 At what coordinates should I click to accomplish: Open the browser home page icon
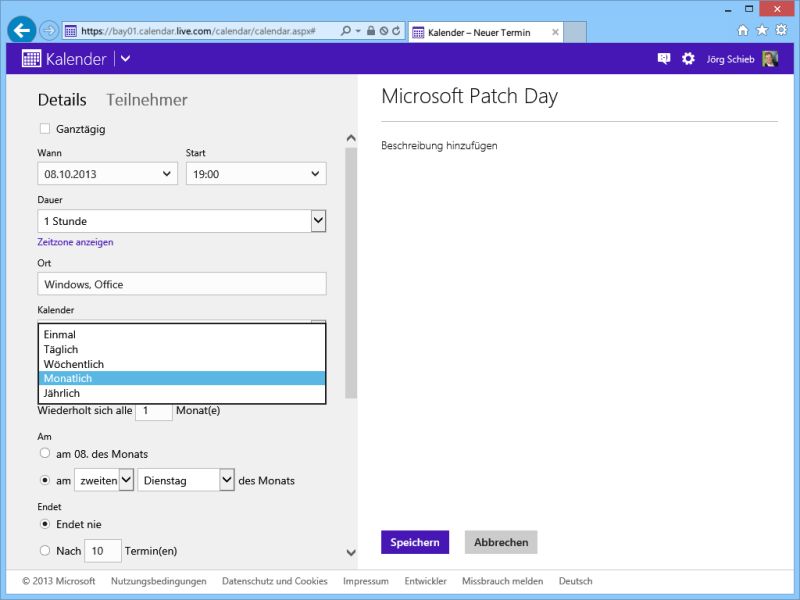(x=743, y=30)
